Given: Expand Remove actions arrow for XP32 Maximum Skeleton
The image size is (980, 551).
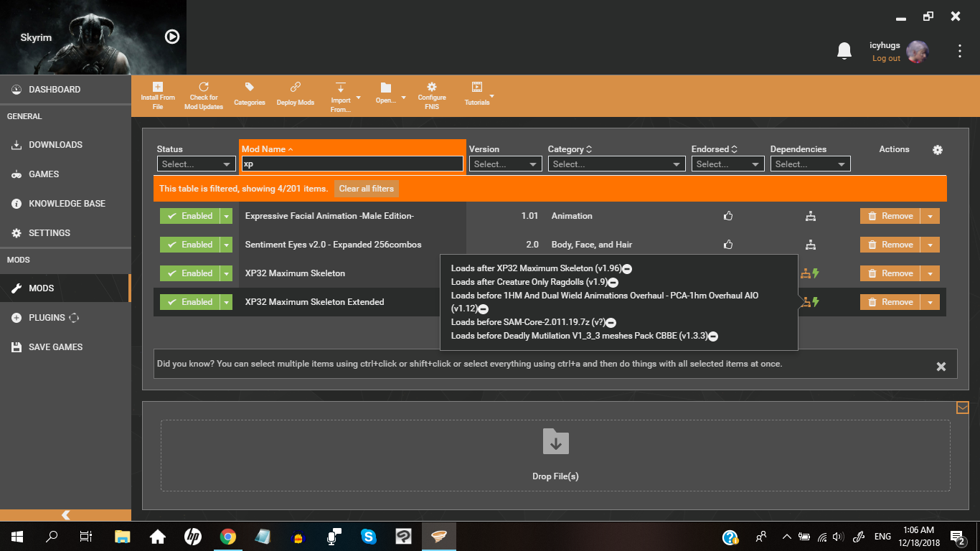Looking at the screenshot, I should coord(930,273).
